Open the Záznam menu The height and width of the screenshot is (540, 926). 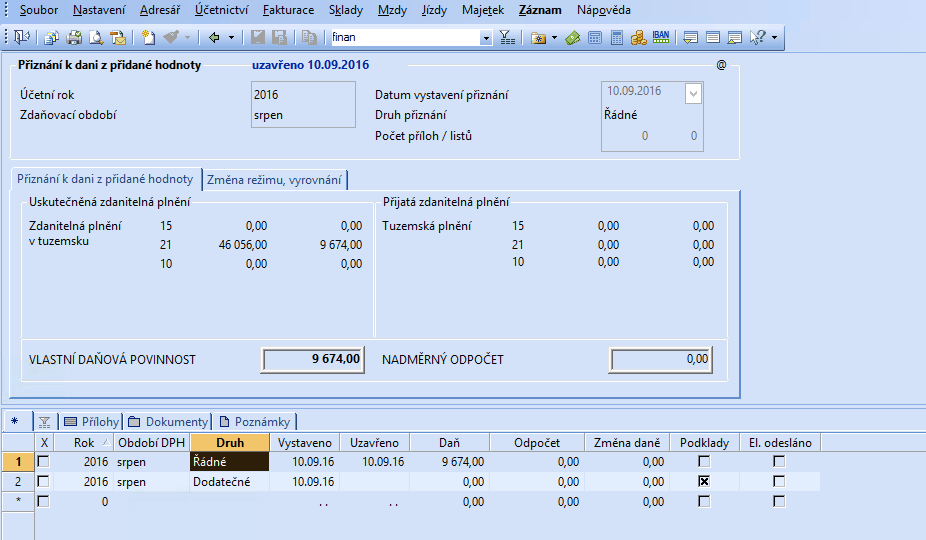click(540, 10)
